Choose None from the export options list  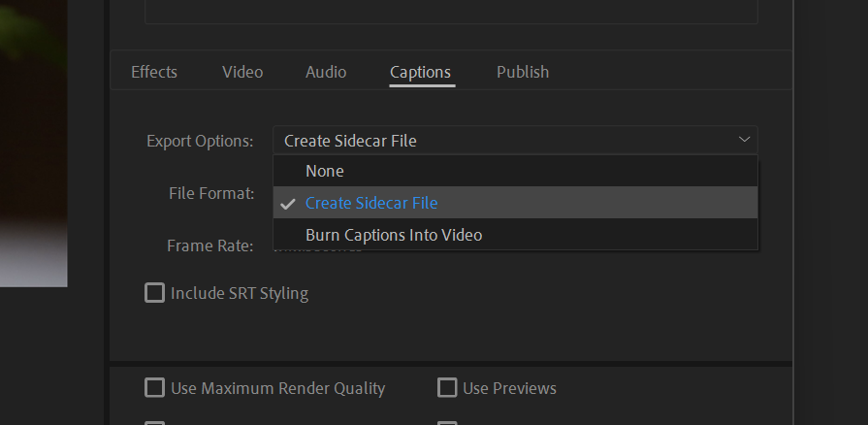(x=325, y=171)
